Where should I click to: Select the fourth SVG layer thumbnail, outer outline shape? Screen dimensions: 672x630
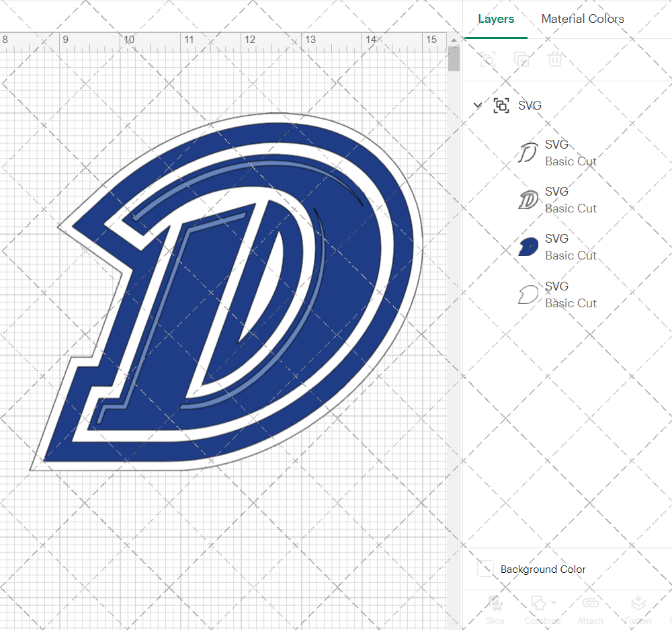pos(528,294)
